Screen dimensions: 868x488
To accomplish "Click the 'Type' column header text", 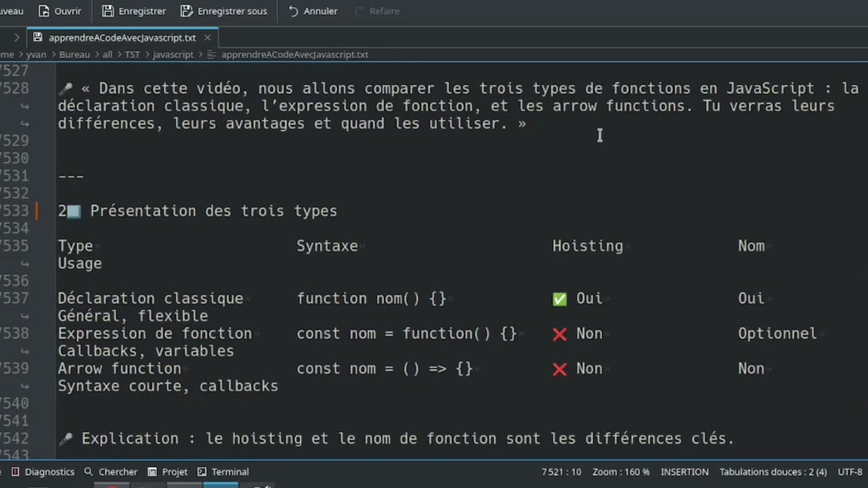I will point(75,246).
